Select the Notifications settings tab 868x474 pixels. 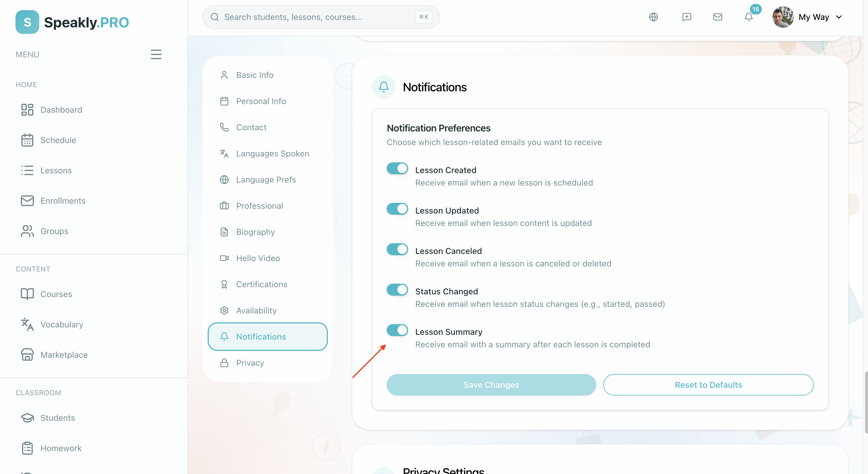[x=267, y=337]
